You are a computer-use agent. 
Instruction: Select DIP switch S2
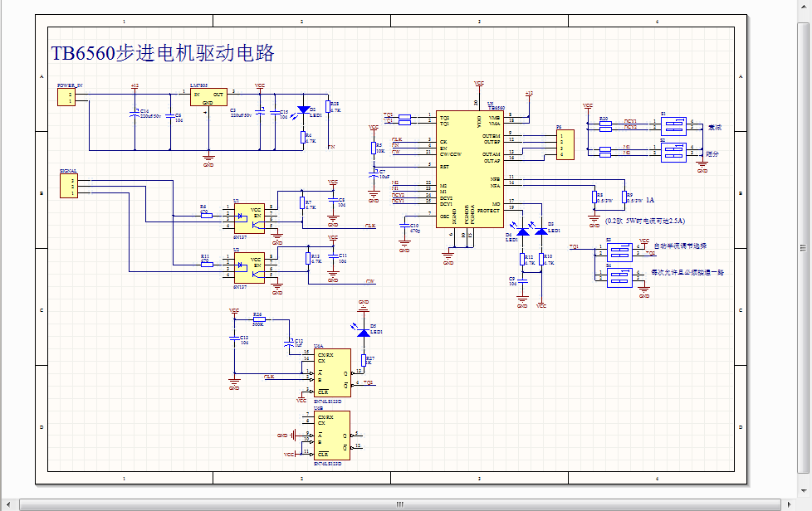673,153
